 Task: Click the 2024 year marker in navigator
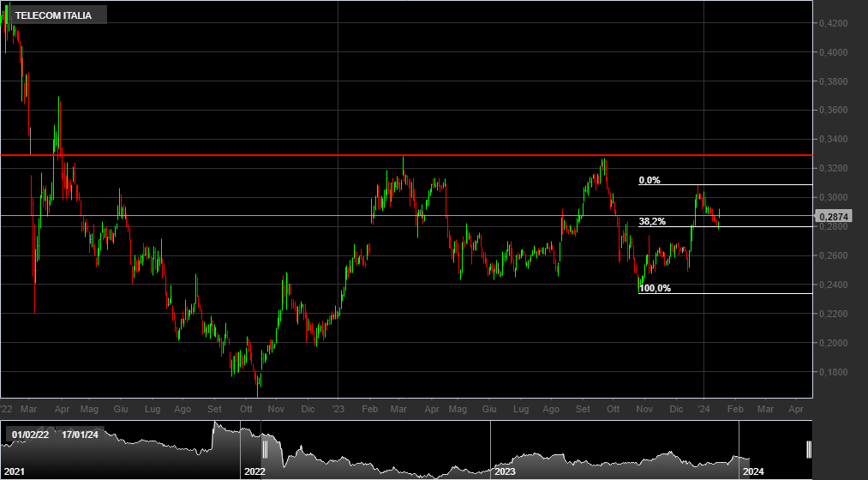(753, 471)
